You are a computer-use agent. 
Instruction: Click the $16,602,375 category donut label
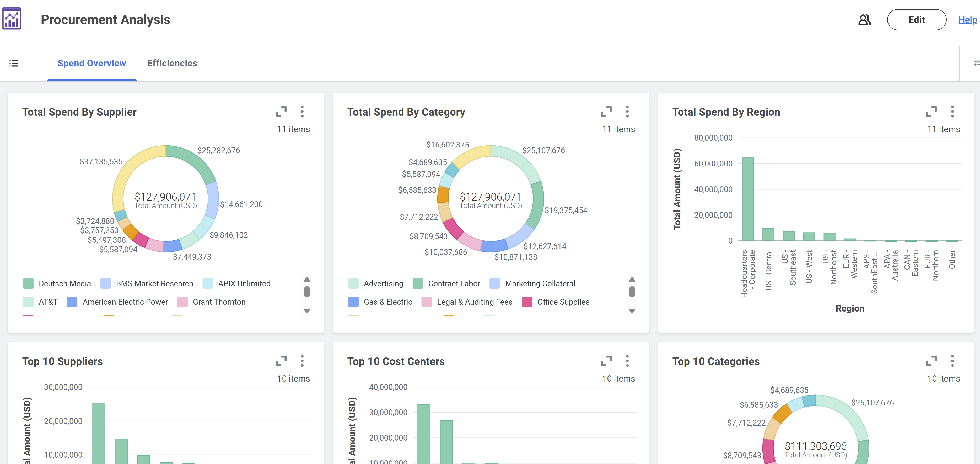coord(447,145)
